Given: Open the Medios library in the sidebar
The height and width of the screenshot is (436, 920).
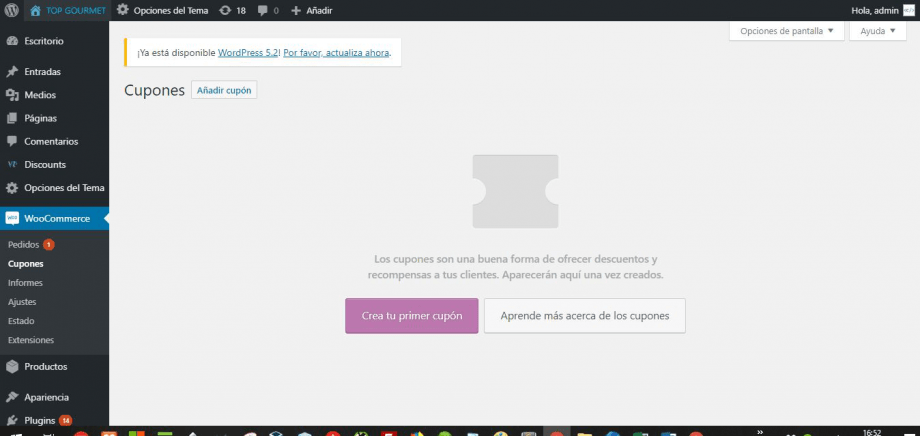Looking at the screenshot, I should pyautogui.click(x=40, y=95).
